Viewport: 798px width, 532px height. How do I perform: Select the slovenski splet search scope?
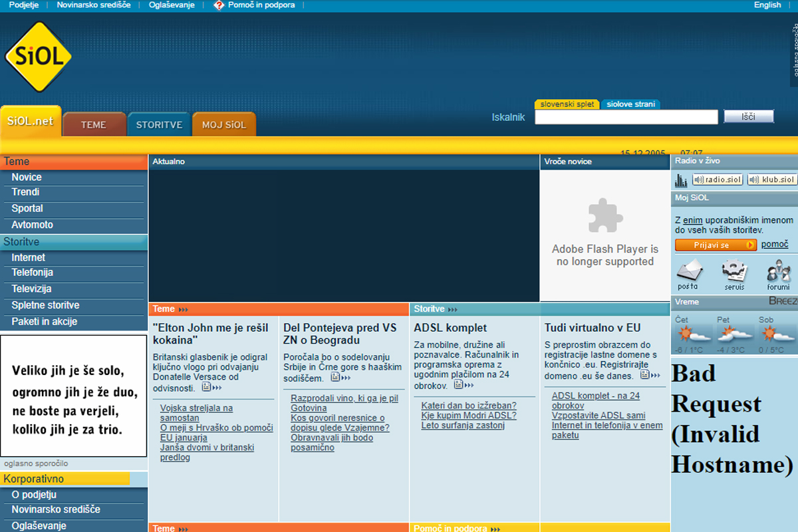[567, 104]
